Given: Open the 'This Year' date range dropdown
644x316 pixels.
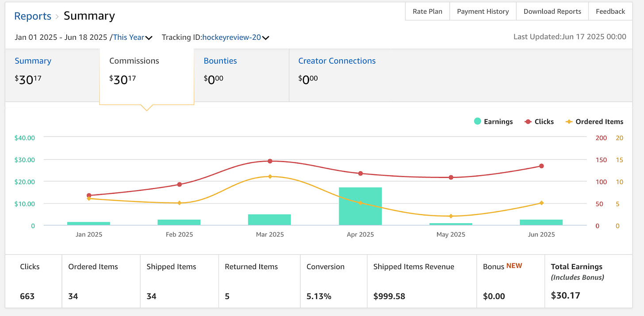Looking at the screenshot, I should [x=132, y=37].
